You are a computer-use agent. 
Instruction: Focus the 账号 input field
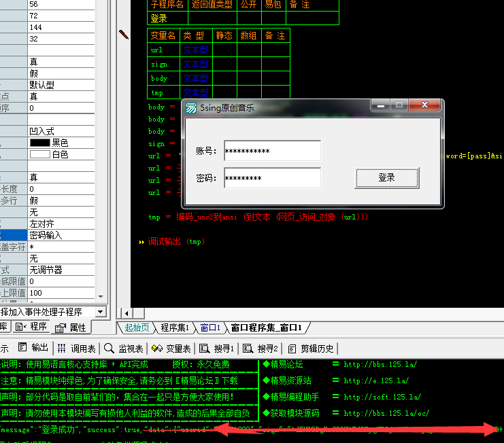272,151
